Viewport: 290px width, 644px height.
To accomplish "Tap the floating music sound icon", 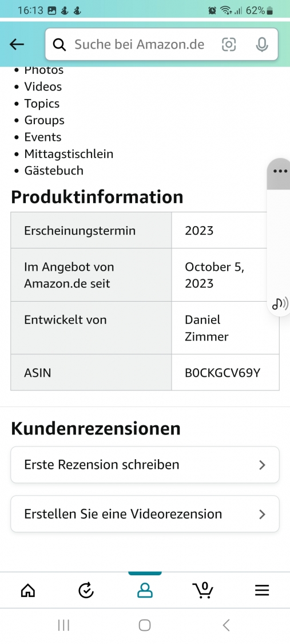I will coord(280,304).
